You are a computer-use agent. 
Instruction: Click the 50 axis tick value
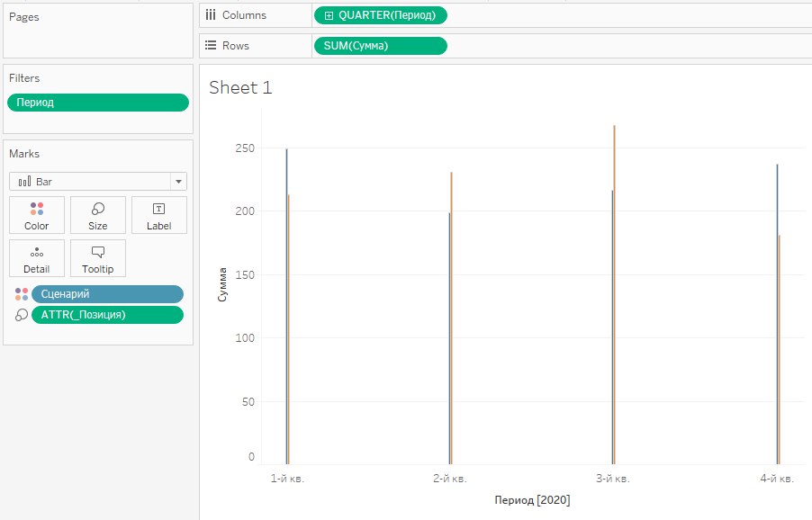click(x=248, y=401)
